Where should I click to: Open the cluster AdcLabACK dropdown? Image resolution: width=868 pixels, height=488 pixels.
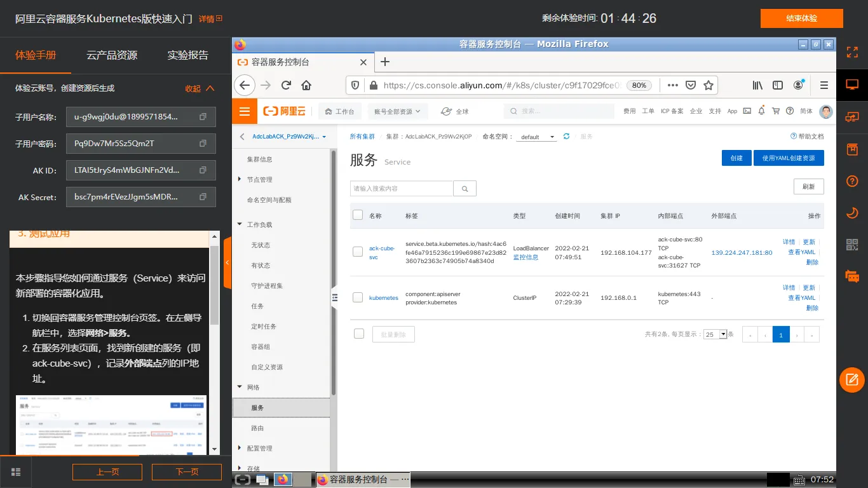289,137
